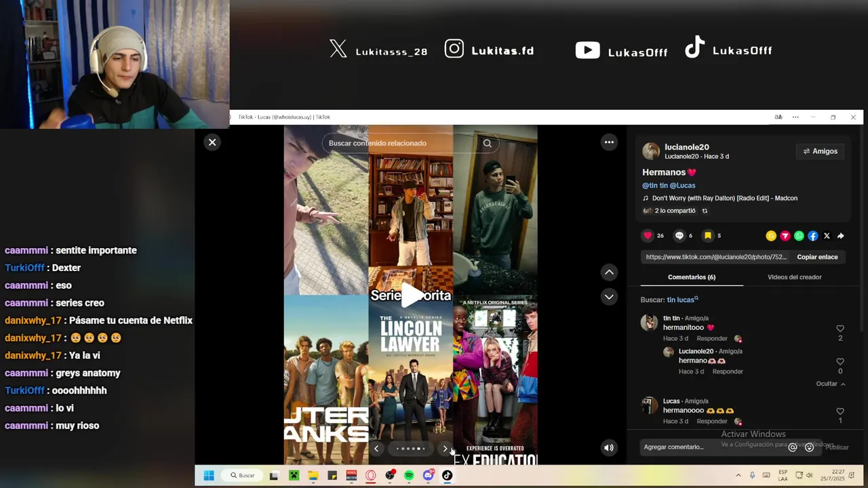Click the Publicar button
This screenshot has height=488, width=868.
click(837, 447)
